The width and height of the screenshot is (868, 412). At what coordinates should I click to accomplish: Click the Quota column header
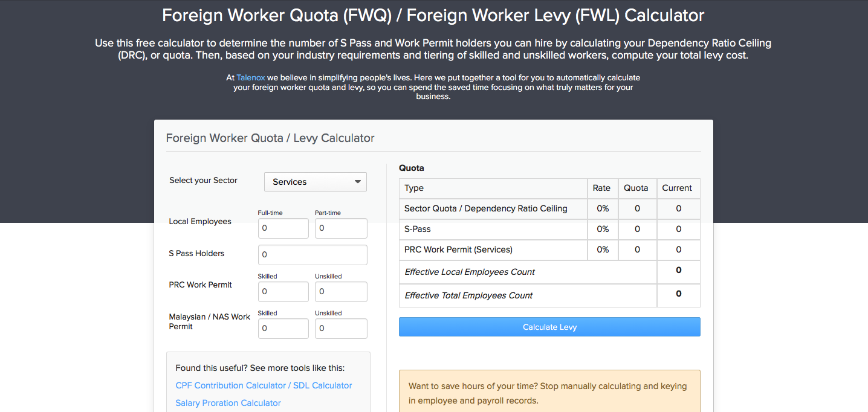[x=637, y=188]
